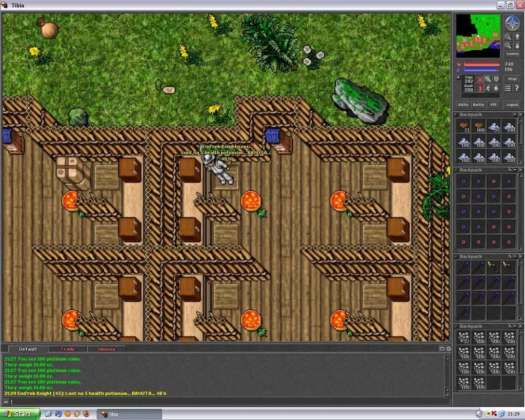Screen dimensions: 525x420
Task: Move minimap view one floor down
Action: click(x=517, y=46)
